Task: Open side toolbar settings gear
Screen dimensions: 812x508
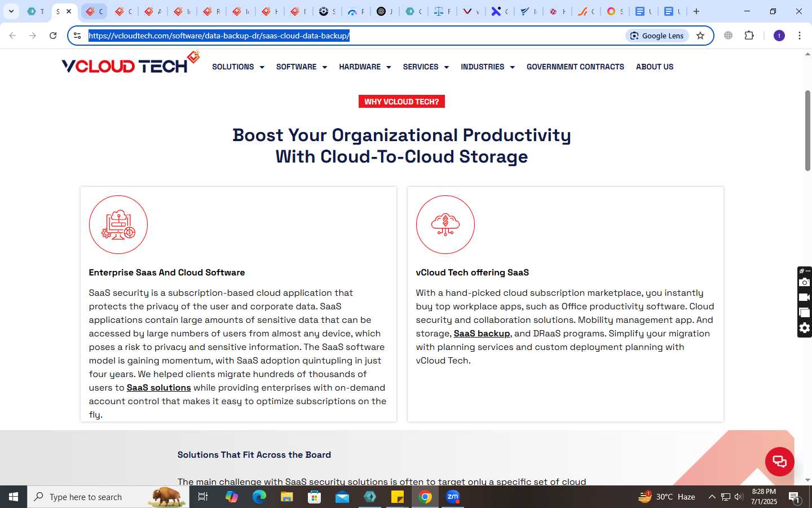Action: point(805,328)
